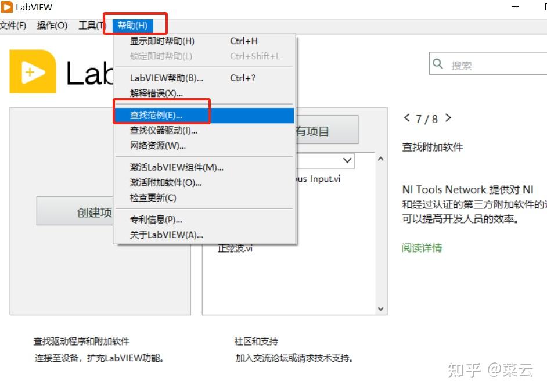Close the 帮助(H) menu in menu bar
The image size is (547, 392).
point(132,26)
